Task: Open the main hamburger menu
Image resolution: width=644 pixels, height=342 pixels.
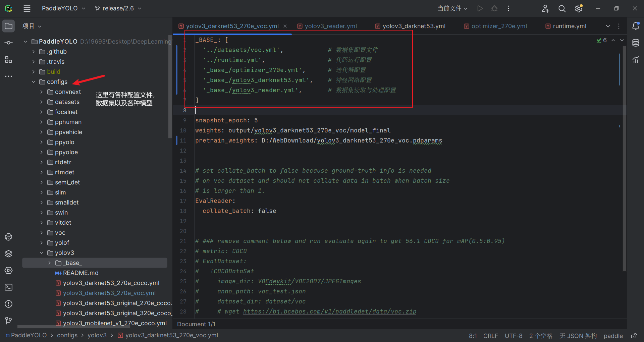Action: click(x=27, y=8)
